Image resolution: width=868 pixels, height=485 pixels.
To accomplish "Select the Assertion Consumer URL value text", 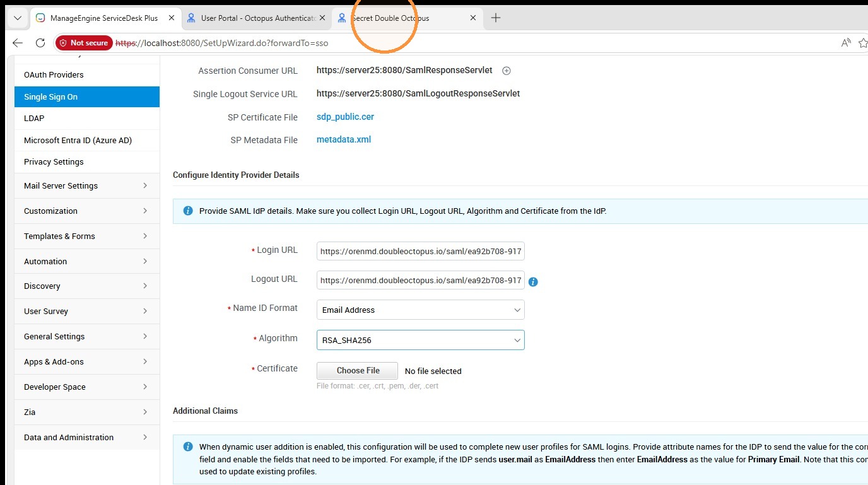I will click(x=404, y=70).
